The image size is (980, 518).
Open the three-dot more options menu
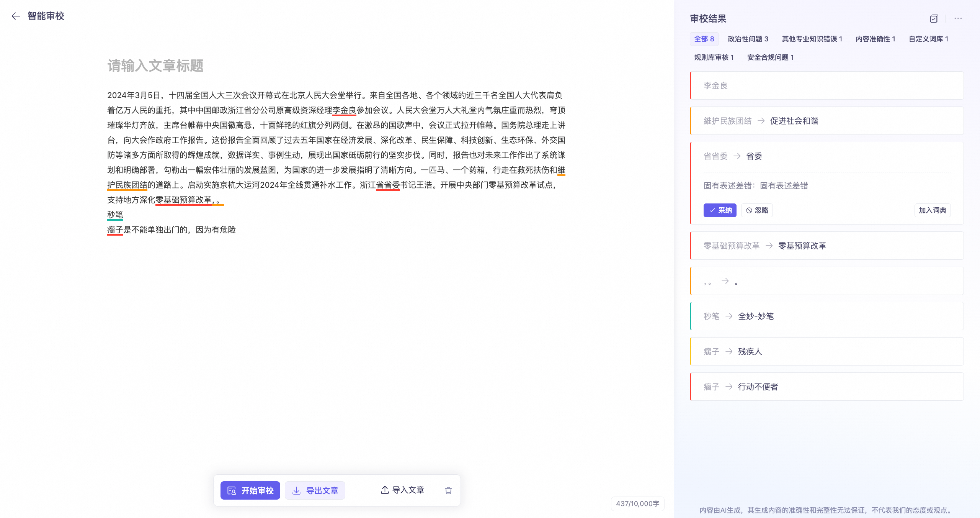958,18
